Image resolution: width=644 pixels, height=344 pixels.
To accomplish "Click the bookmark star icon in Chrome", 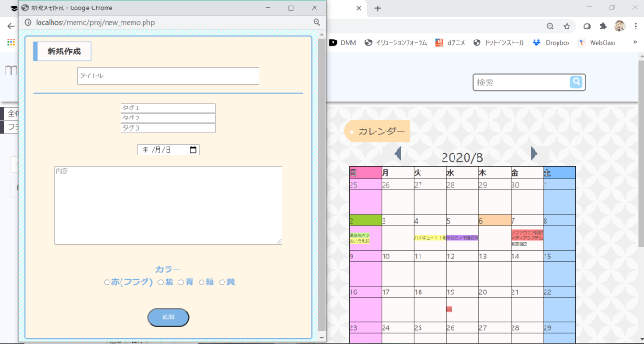I will coord(567,27).
